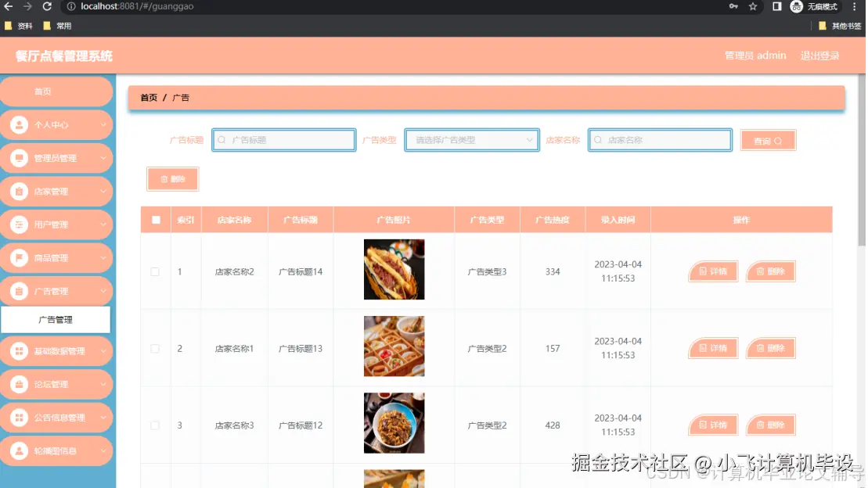Select the 个人中心 sidebar icon
Viewport: 868px width, 488px height.
click(19, 124)
